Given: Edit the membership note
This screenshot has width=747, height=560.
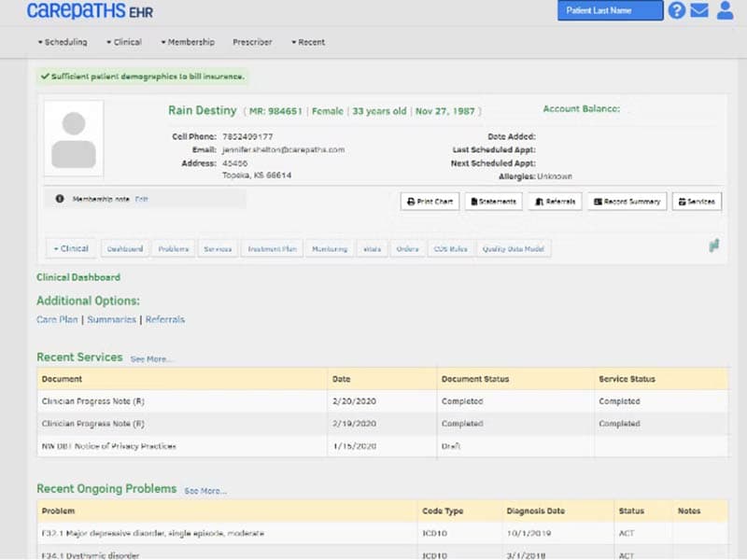Looking at the screenshot, I should pos(142,199).
